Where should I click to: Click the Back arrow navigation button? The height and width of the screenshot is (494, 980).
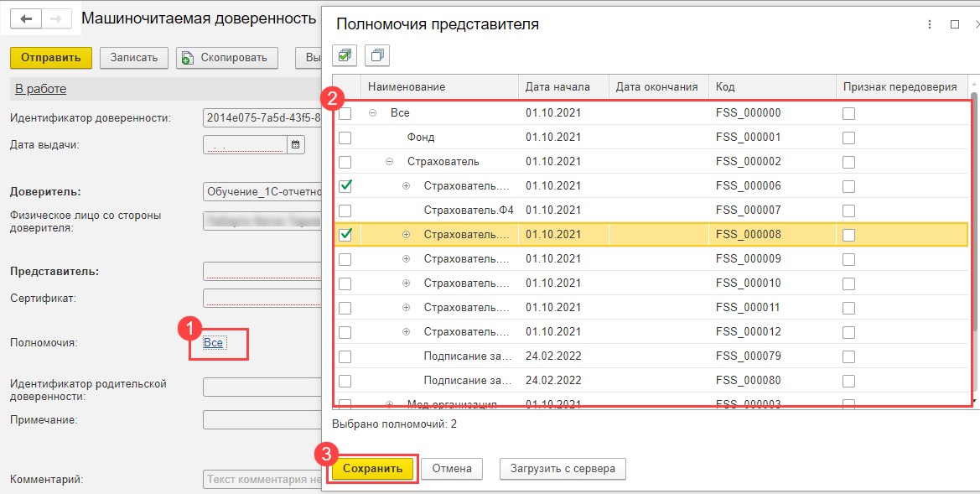coord(26,18)
